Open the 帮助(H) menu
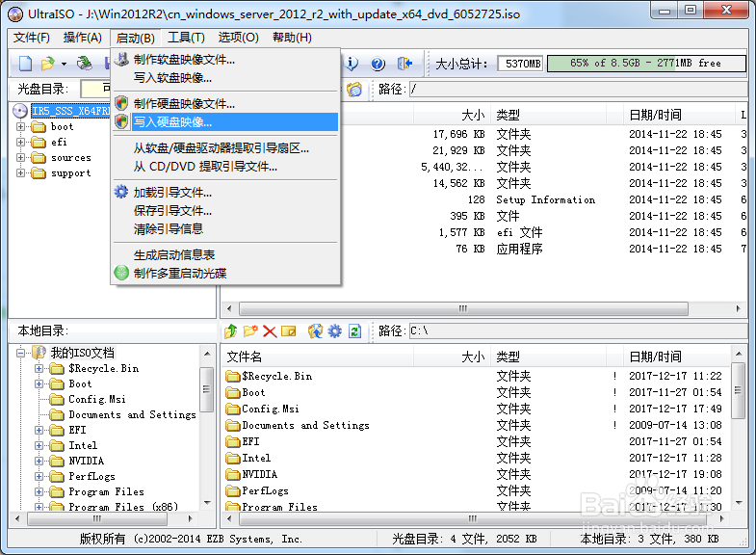The image size is (756, 555). 292,38
